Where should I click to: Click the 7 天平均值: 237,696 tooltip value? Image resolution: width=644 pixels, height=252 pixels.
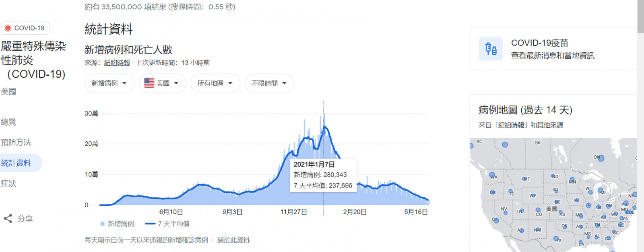[323, 186]
